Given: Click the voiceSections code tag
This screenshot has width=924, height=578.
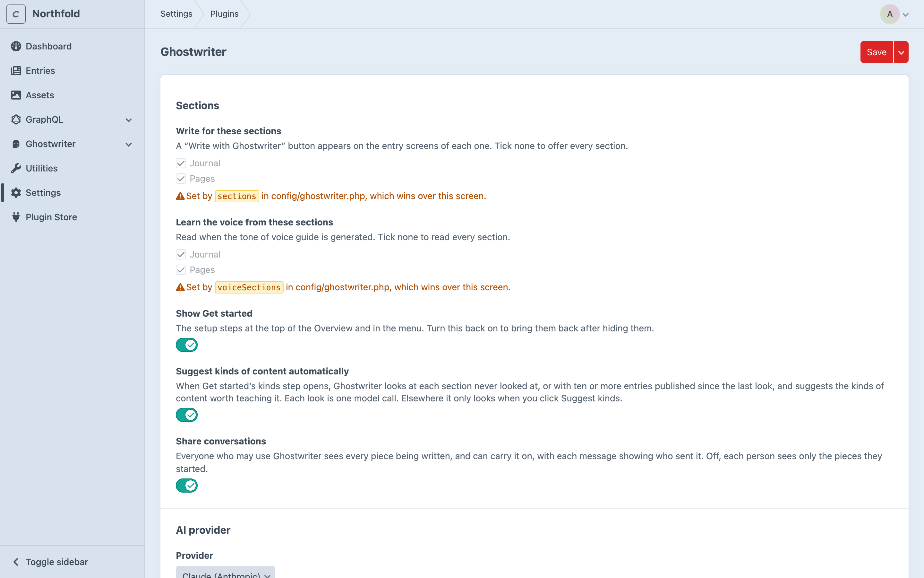Looking at the screenshot, I should coord(249,287).
